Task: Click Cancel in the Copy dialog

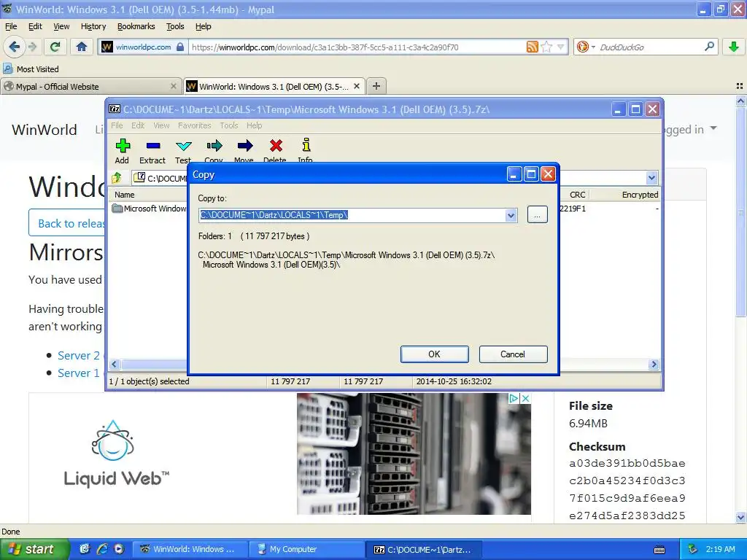Action: [513, 354]
